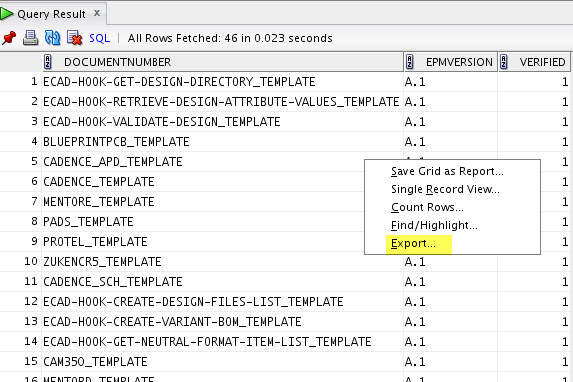This screenshot has height=382, width=573.
Task: Click row number 15 header
Action: pyautogui.click(x=21, y=362)
